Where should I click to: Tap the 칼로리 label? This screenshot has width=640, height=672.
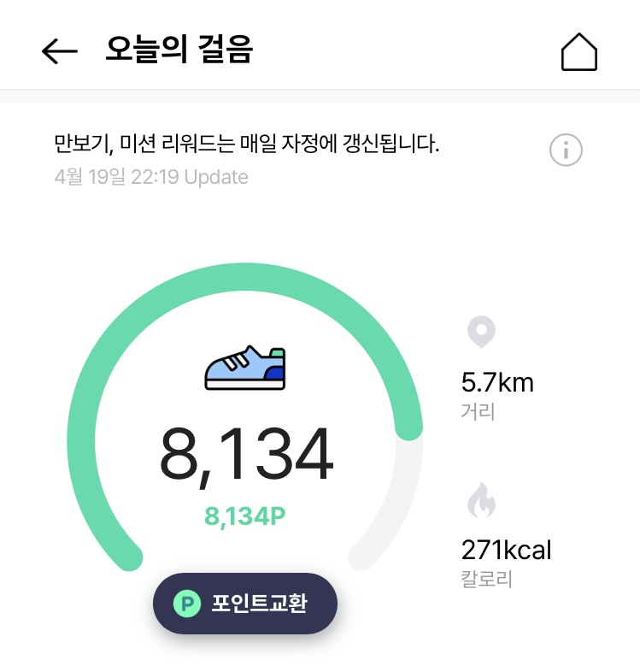485,579
